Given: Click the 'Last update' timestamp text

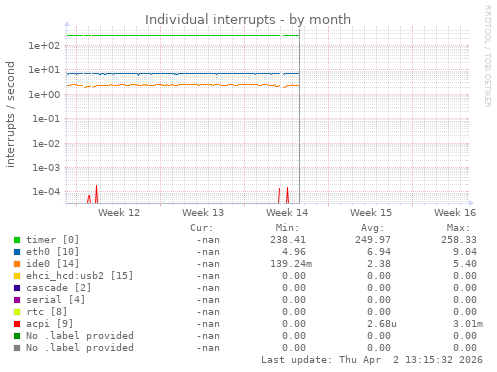Looking at the screenshot, I should [x=372, y=360].
